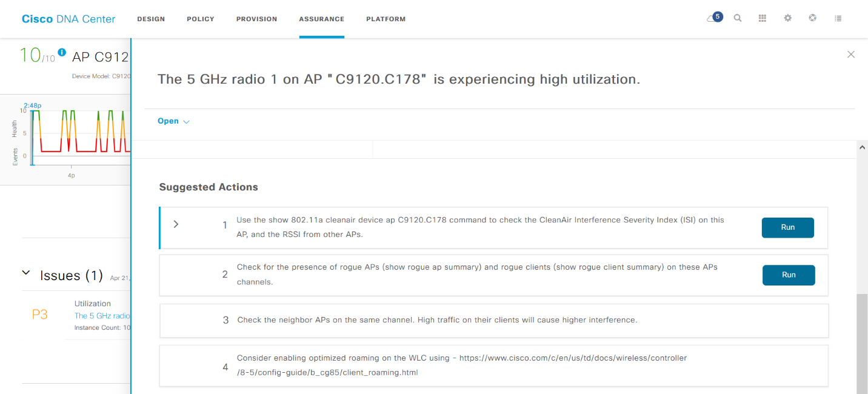This screenshot has height=394, width=868.
Task: Open the apps grid icon
Action: pyautogui.click(x=763, y=18)
